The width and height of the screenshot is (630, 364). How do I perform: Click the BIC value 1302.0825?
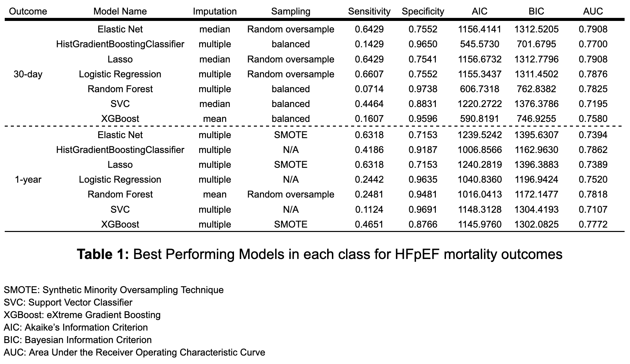click(536, 225)
